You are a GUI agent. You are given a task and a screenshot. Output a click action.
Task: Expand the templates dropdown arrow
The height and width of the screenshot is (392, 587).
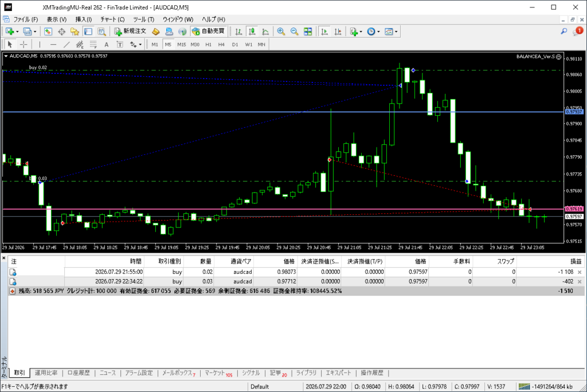tap(396, 32)
